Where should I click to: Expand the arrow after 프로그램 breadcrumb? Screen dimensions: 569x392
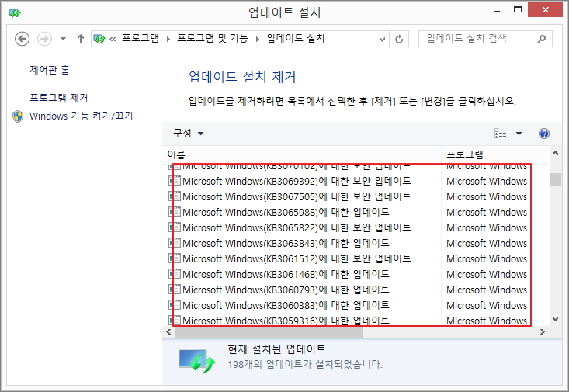click(x=168, y=39)
